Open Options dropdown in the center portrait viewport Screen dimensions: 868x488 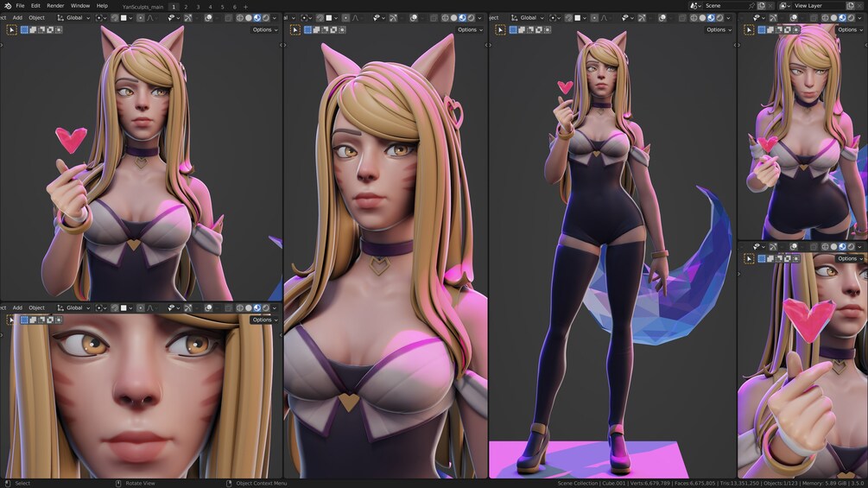click(470, 30)
